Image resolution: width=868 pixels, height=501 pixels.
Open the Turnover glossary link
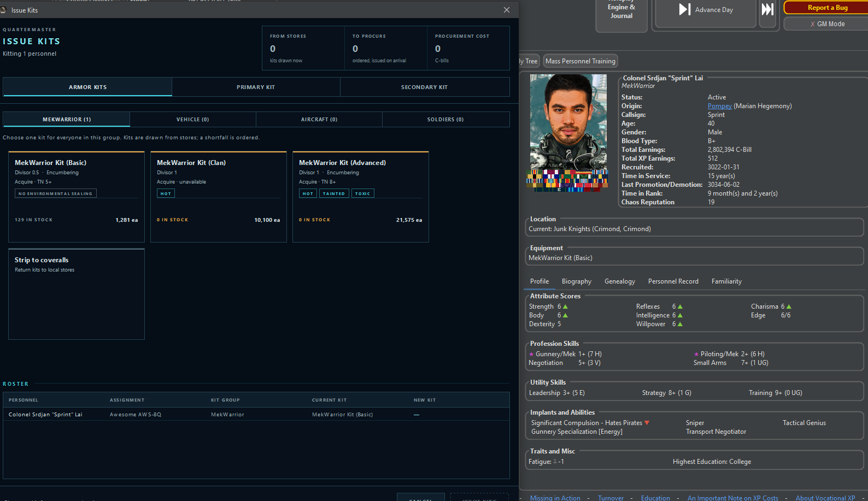(x=611, y=498)
